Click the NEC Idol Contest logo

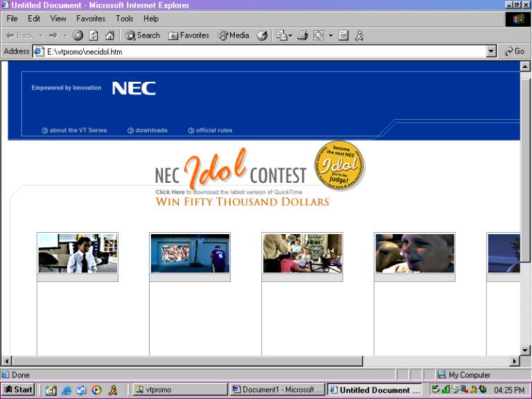click(231, 170)
